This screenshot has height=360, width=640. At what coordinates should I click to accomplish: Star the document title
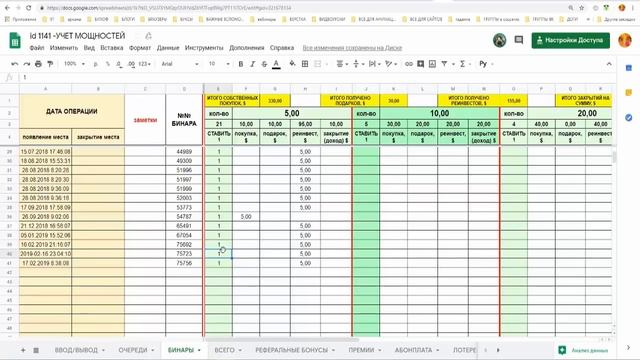(x=137, y=36)
